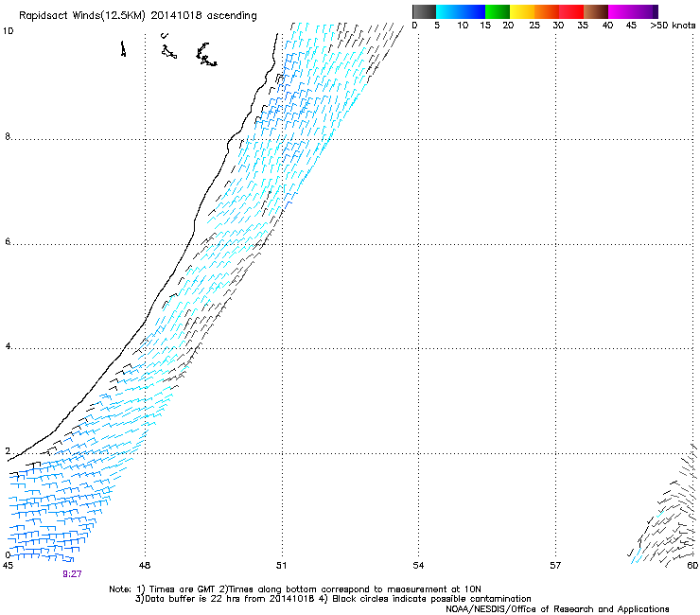Click the red 30-35 knots legend segment

pyautogui.click(x=571, y=11)
